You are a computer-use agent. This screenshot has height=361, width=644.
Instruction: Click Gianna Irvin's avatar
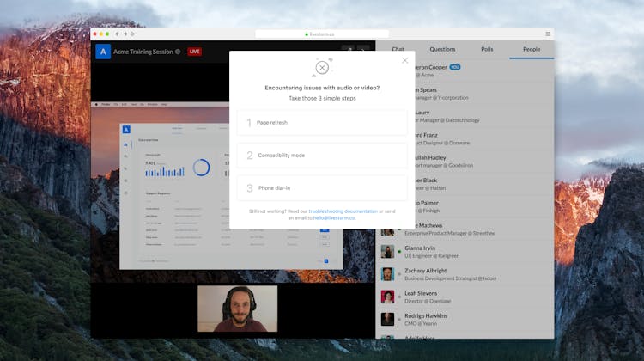point(388,251)
